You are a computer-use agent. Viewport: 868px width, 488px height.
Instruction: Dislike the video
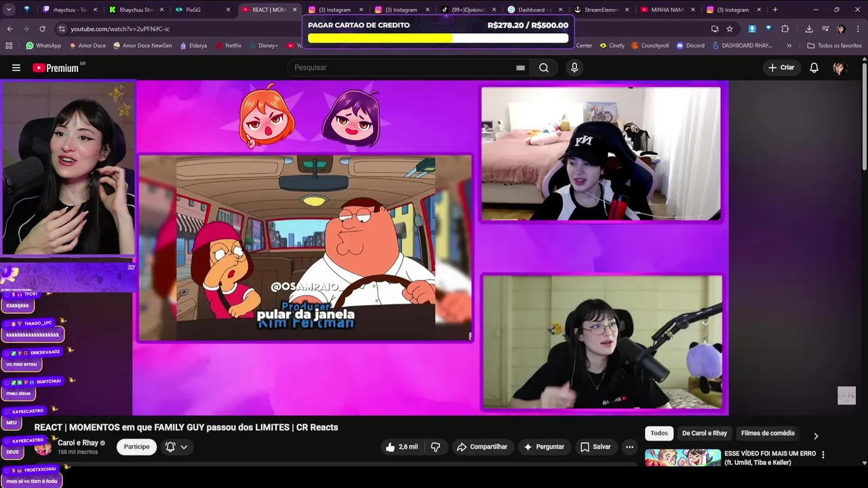435,447
